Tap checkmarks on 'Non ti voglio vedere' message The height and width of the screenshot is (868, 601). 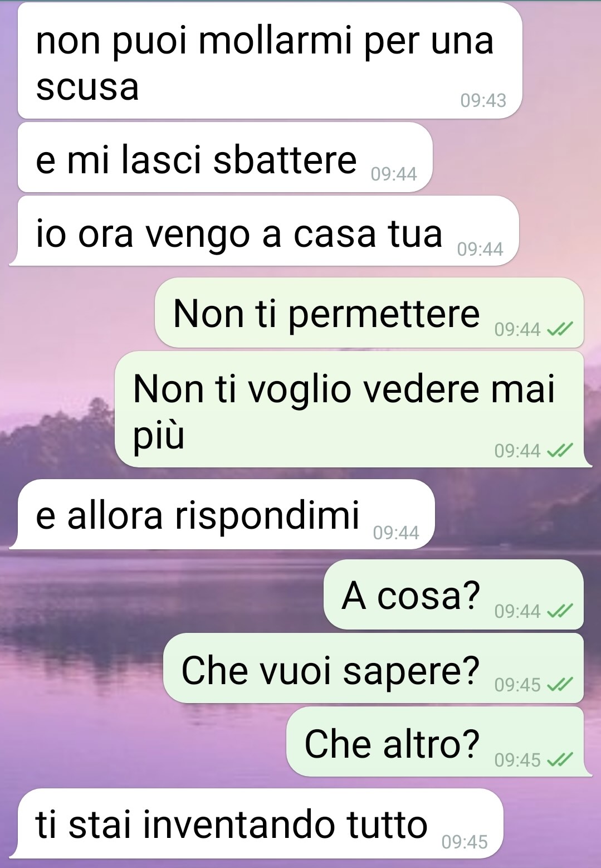(x=559, y=451)
